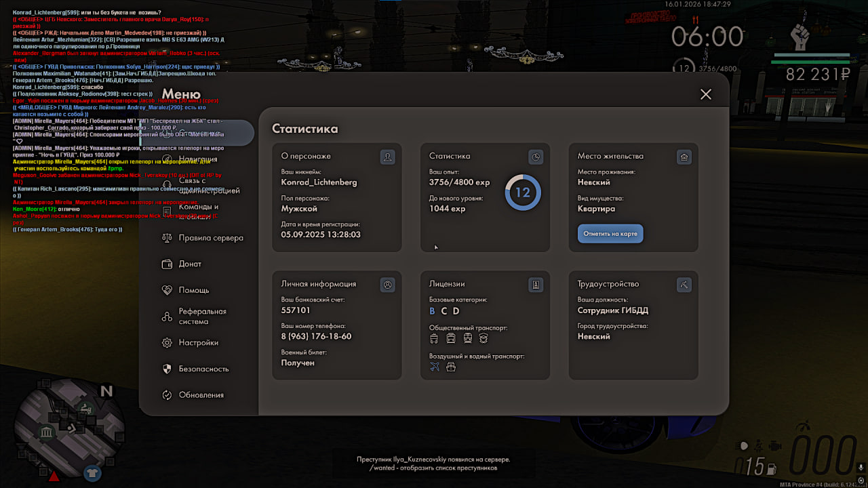Click the level 12 circular progress ring
Image resolution: width=868 pixels, height=488 pixels.
tap(522, 192)
